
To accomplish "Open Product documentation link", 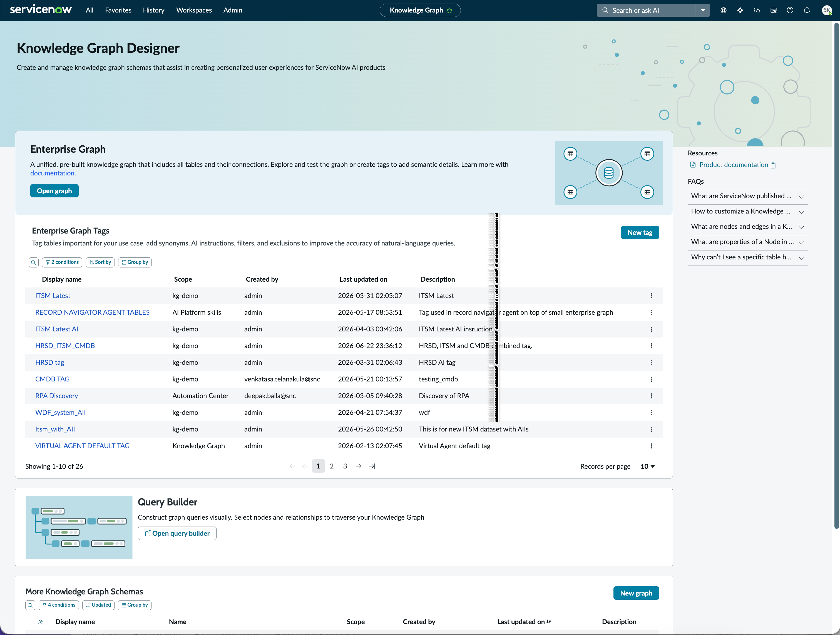I will (x=733, y=165).
